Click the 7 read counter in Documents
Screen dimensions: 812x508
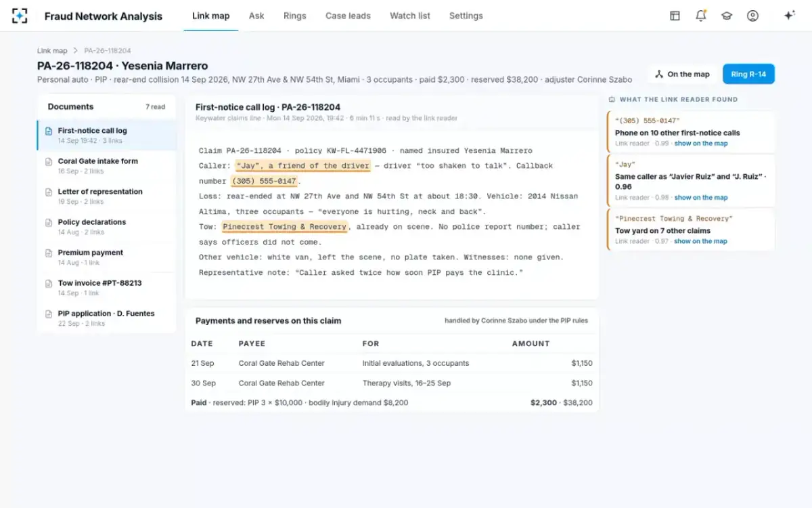coord(155,107)
